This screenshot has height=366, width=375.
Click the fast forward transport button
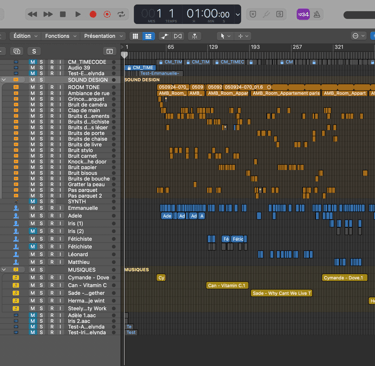[48, 14]
